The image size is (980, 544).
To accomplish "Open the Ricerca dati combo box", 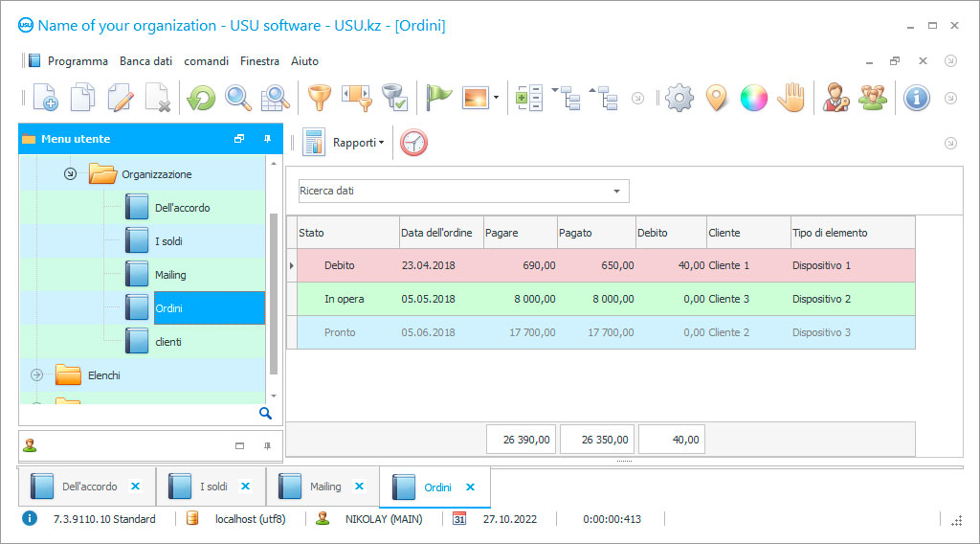I will pyautogui.click(x=464, y=191).
